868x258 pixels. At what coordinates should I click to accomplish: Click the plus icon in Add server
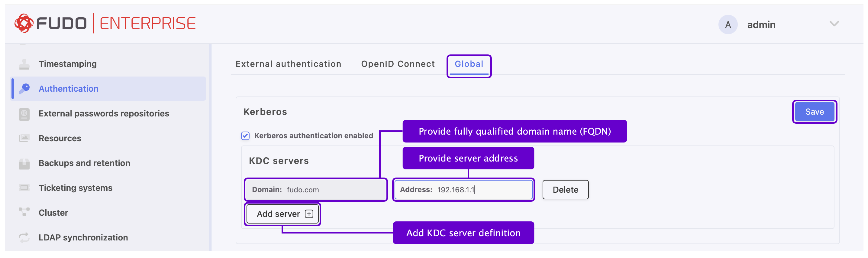point(309,214)
